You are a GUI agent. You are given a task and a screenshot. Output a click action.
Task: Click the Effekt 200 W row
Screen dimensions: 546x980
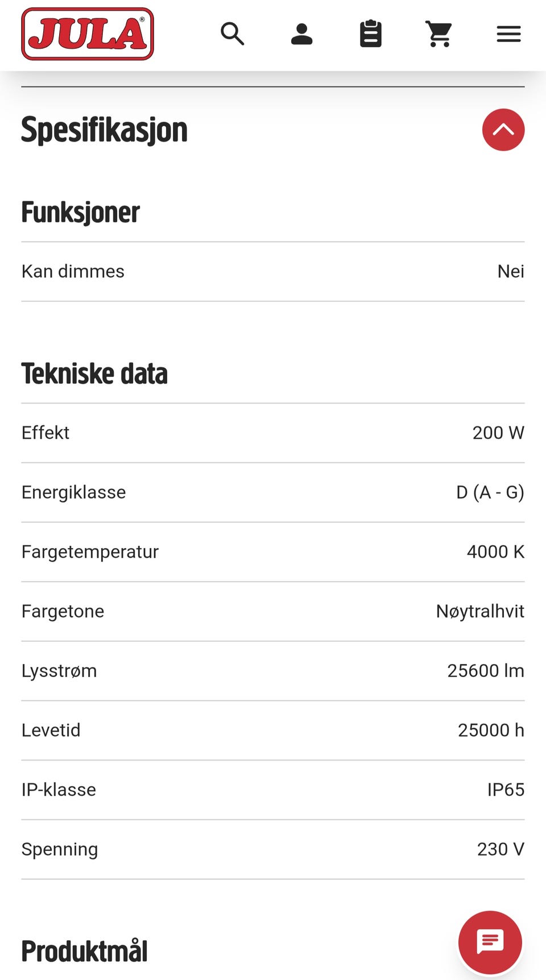click(x=273, y=433)
